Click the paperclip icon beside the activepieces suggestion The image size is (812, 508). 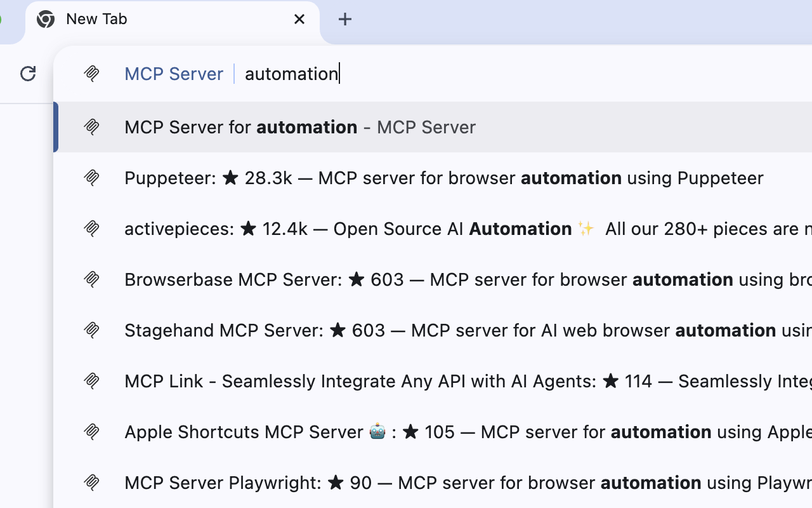(91, 229)
